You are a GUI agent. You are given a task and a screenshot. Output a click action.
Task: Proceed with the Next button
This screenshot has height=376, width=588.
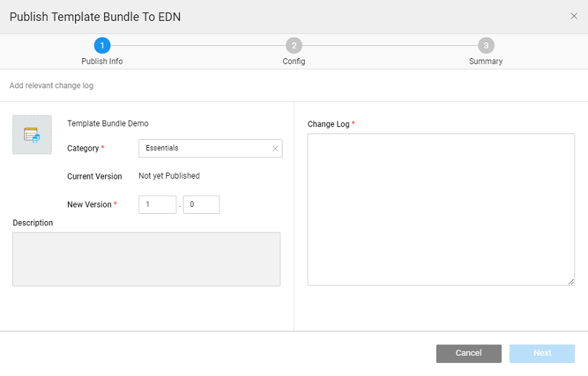(x=542, y=353)
